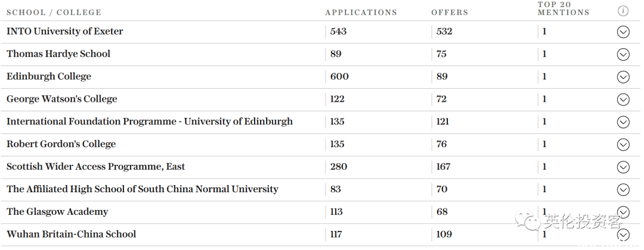Click the Top 20 Mentions column header
This screenshot has height=250, width=644.
pyautogui.click(x=563, y=8)
